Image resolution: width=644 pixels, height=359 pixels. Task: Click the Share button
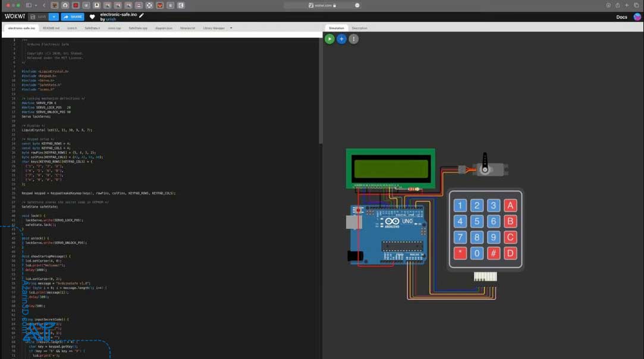(x=73, y=17)
